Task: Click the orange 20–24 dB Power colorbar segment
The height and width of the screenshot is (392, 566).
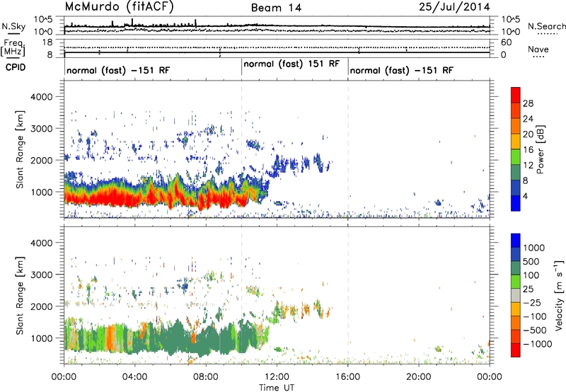Action: coord(516,126)
